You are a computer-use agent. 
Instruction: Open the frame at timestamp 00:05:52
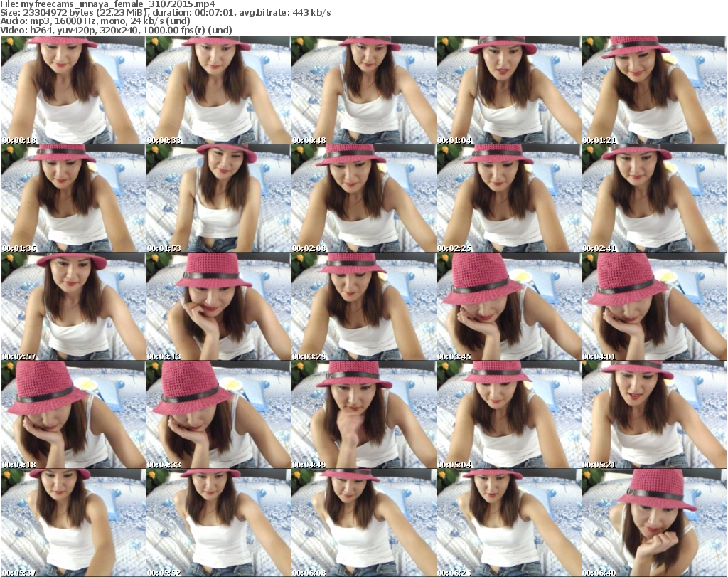[x=219, y=523]
